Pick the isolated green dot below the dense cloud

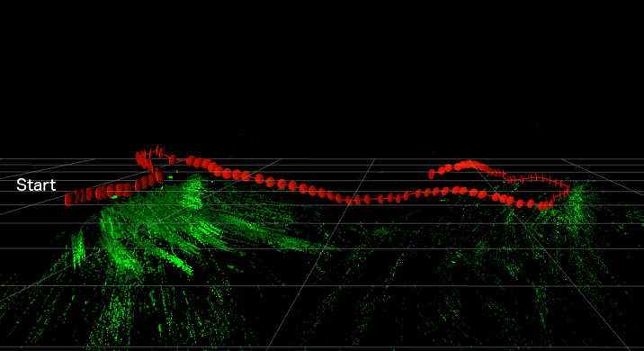point(231,267)
